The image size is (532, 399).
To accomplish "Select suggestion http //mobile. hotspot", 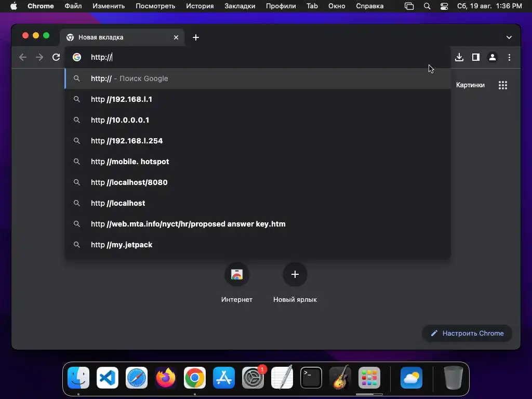I will tap(258, 162).
